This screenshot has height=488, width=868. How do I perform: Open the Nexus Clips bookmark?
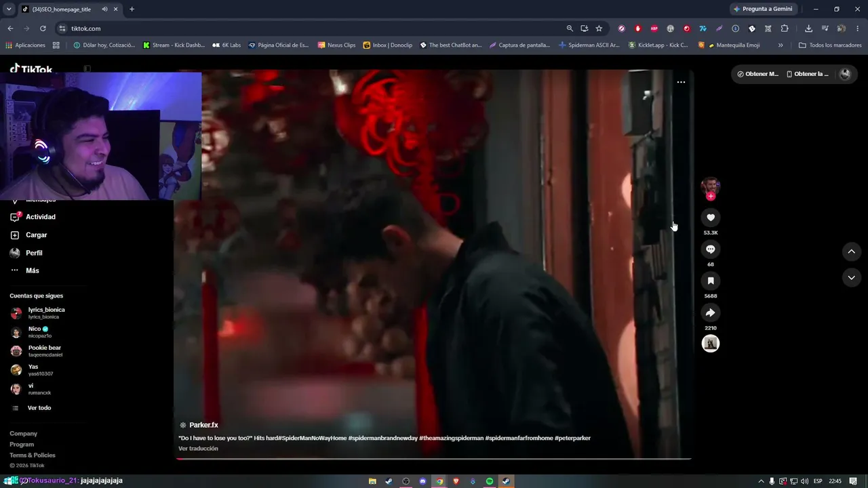click(336, 45)
